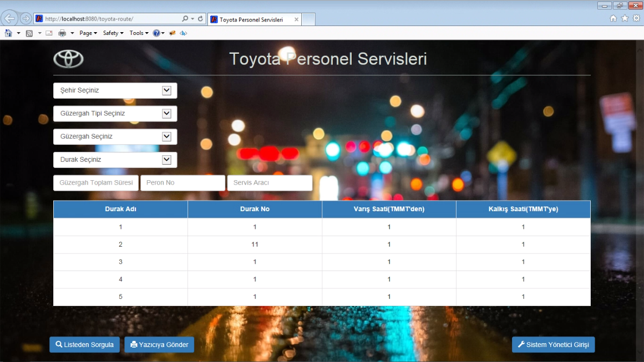Click the Kalkış Saati(TMMT'ye) column header

click(523, 209)
